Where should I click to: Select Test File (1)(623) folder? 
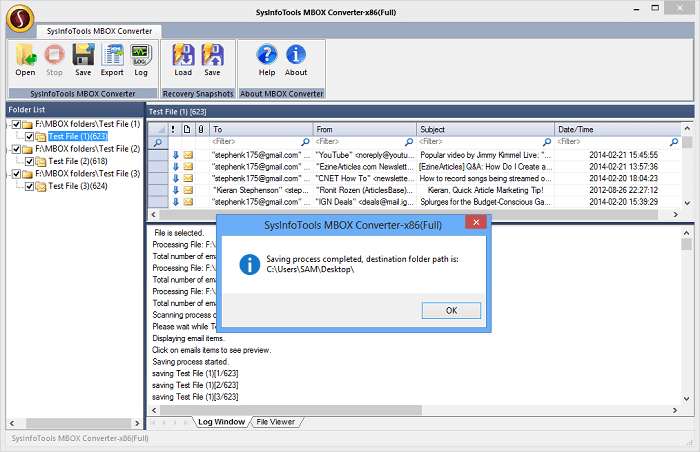pyautogui.click(x=78, y=137)
